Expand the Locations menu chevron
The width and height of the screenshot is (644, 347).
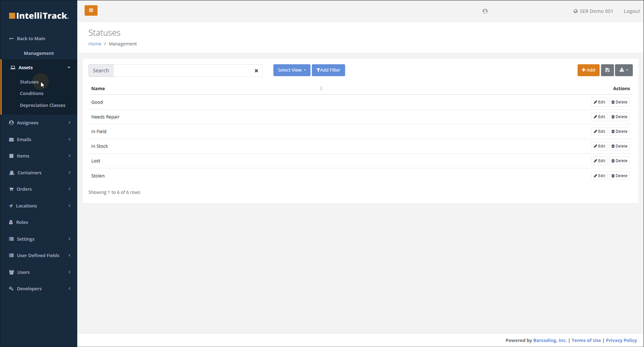[x=69, y=206]
